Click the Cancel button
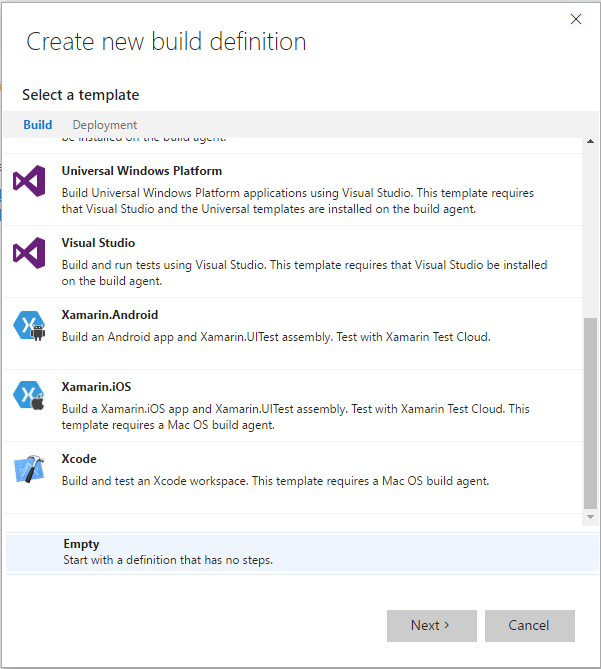This screenshot has height=669, width=601. (x=530, y=625)
